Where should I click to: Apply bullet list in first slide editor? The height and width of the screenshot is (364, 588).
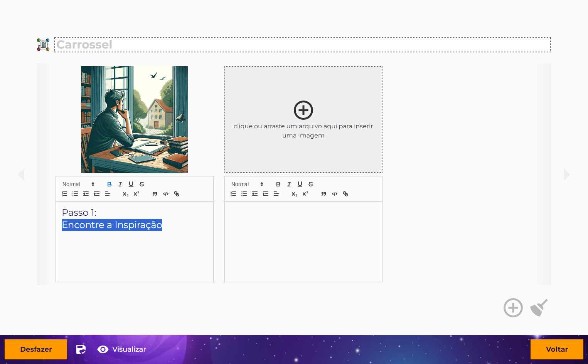tap(75, 194)
